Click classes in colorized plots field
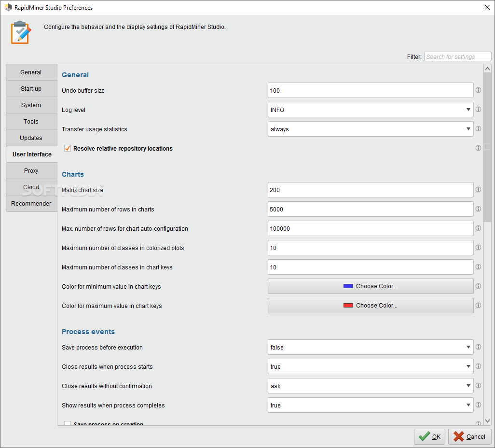 [x=371, y=248]
